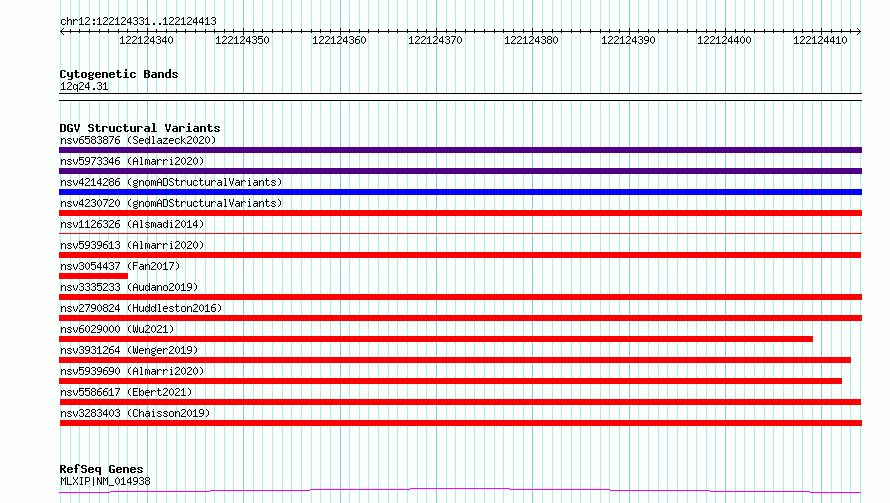Image resolution: width=890 pixels, height=503 pixels.
Task: Click the black 12q24.31 cytogenetic band line
Action: tap(460, 97)
